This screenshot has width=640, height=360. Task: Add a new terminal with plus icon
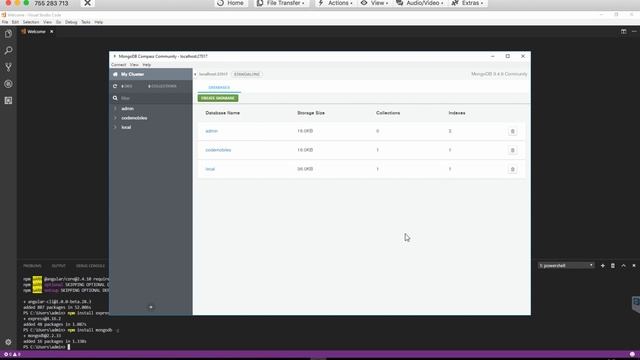602,266
